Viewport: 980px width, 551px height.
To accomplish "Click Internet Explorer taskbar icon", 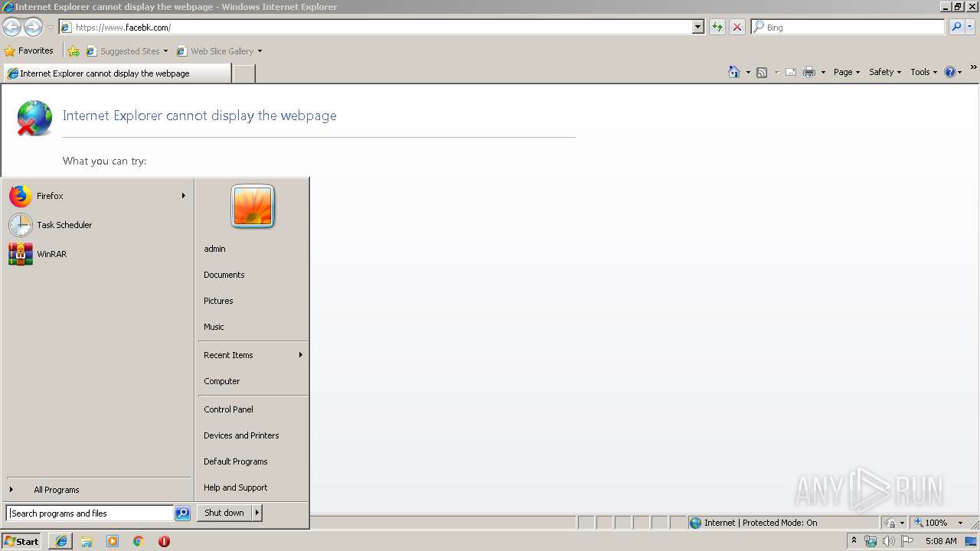I will [61, 541].
